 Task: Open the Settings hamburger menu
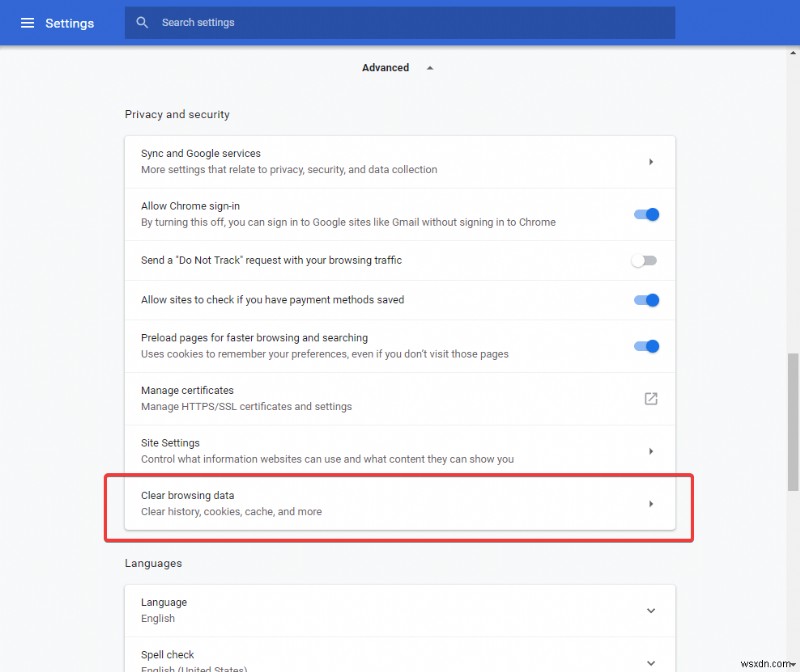click(27, 22)
